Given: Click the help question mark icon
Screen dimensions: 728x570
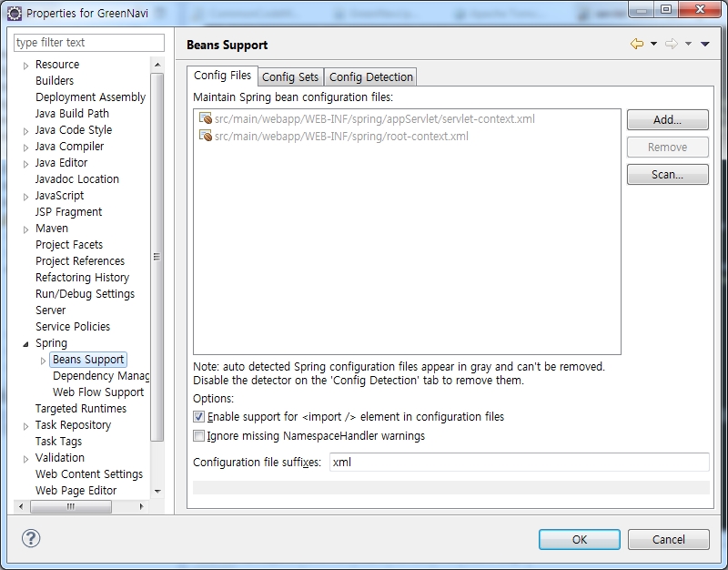Looking at the screenshot, I should coord(30,538).
